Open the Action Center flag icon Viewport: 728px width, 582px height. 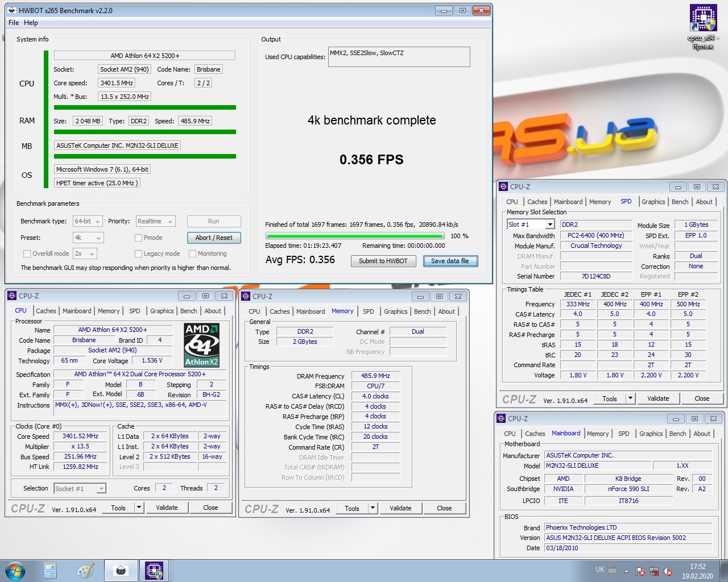coord(640,571)
